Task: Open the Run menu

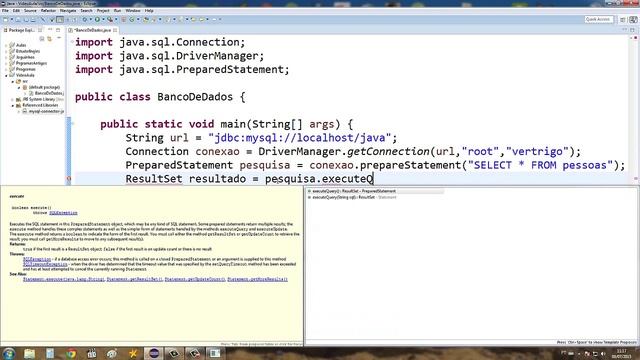Action: click(x=117, y=11)
